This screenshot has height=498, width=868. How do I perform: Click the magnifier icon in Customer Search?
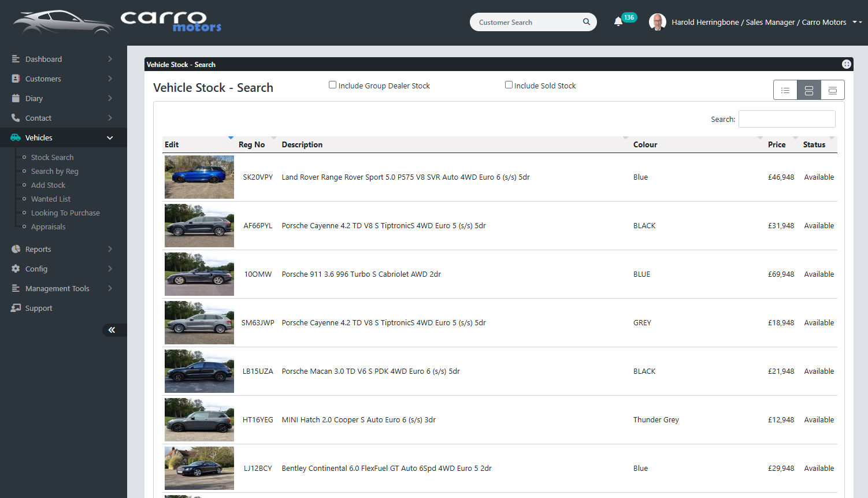pos(586,22)
